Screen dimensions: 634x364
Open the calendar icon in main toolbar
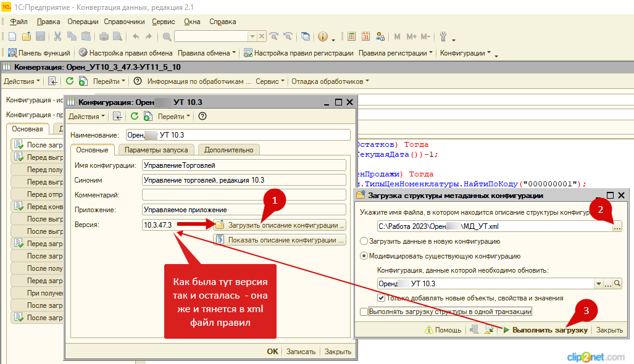pos(365,36)
